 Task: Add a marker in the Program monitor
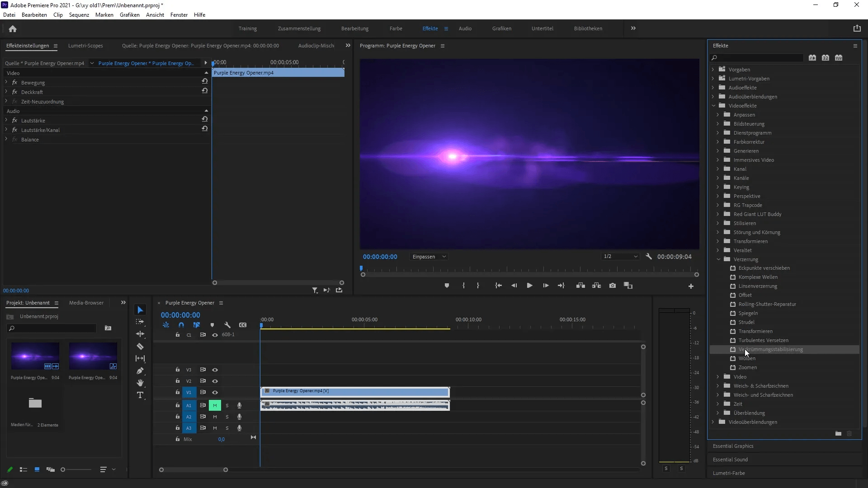(x=447, y=286)
